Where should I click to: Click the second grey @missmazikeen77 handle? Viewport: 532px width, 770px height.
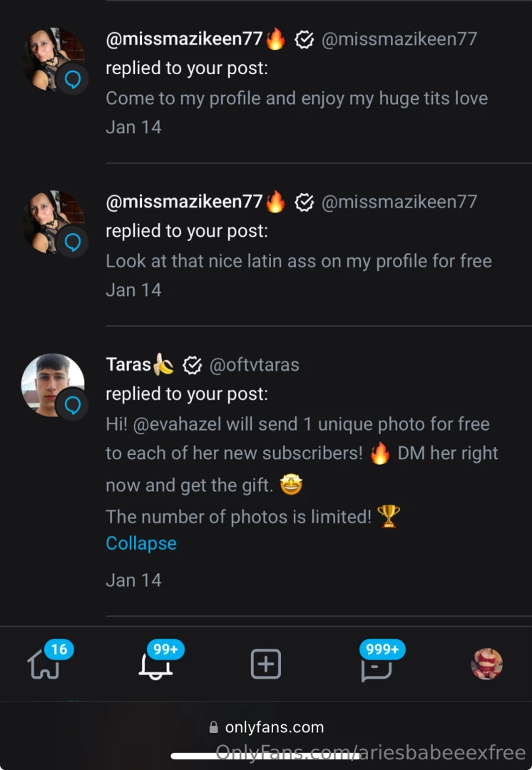pyautogui.click(x=399, y=202)
